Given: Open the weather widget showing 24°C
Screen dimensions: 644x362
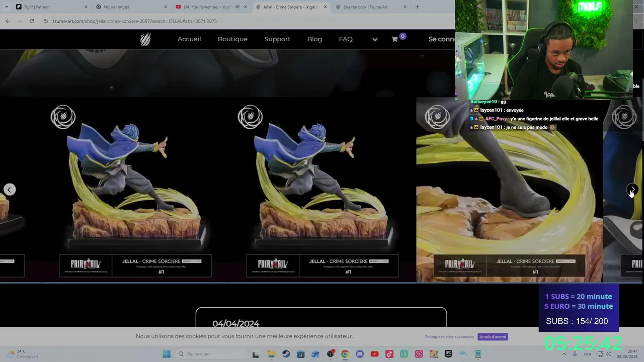Looking at the screenshot, I should [x=21, y=354].
